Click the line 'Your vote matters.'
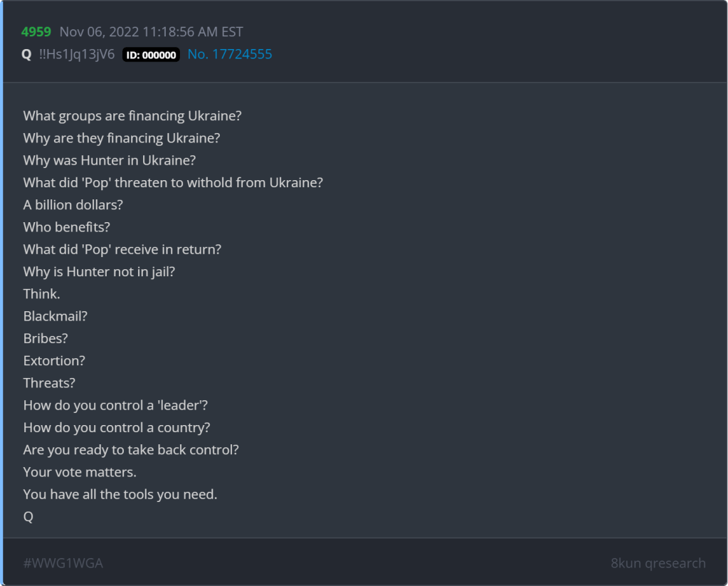 (80, 471)
